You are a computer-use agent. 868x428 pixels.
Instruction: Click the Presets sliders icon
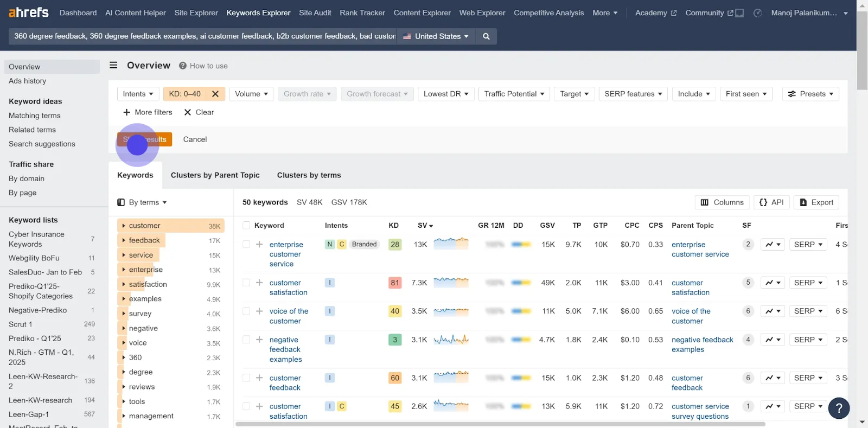792,94
